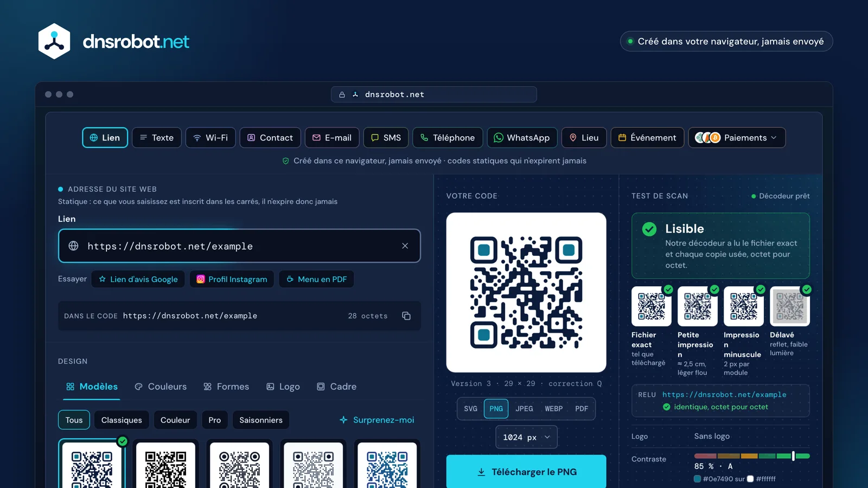Expand the Paiements dropdown
868x488 pixels.
tap(737, 138)
